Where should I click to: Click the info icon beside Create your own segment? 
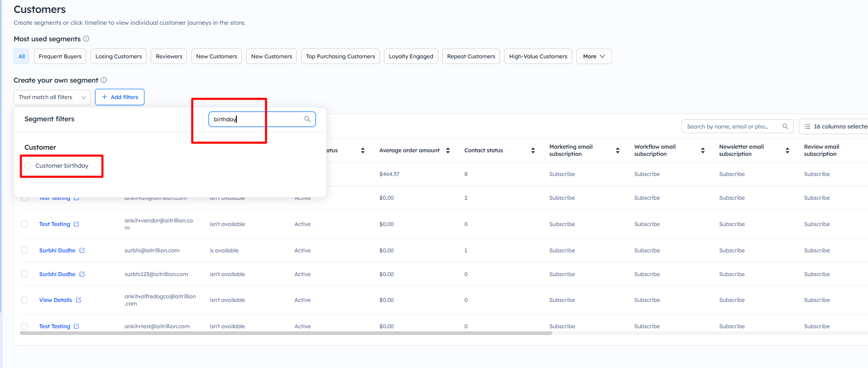click(104, 80)
